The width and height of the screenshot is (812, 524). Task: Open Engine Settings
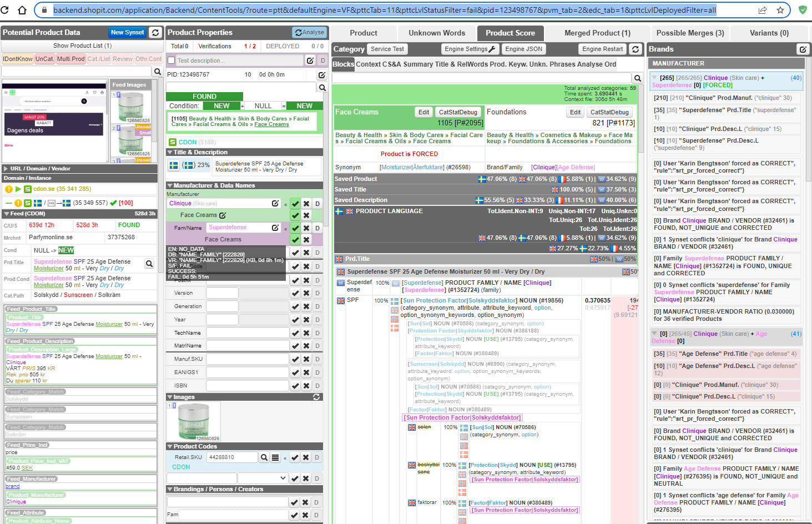(470, 49)
